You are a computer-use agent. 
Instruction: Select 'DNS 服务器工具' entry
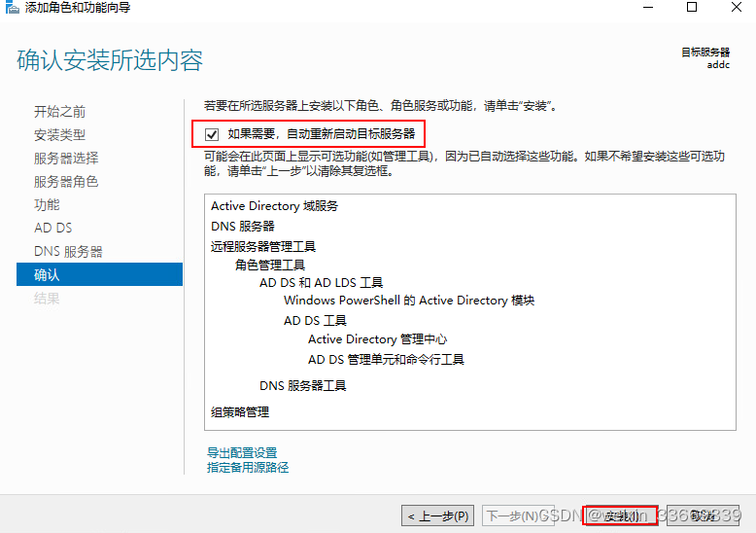[x=303, y=386]
